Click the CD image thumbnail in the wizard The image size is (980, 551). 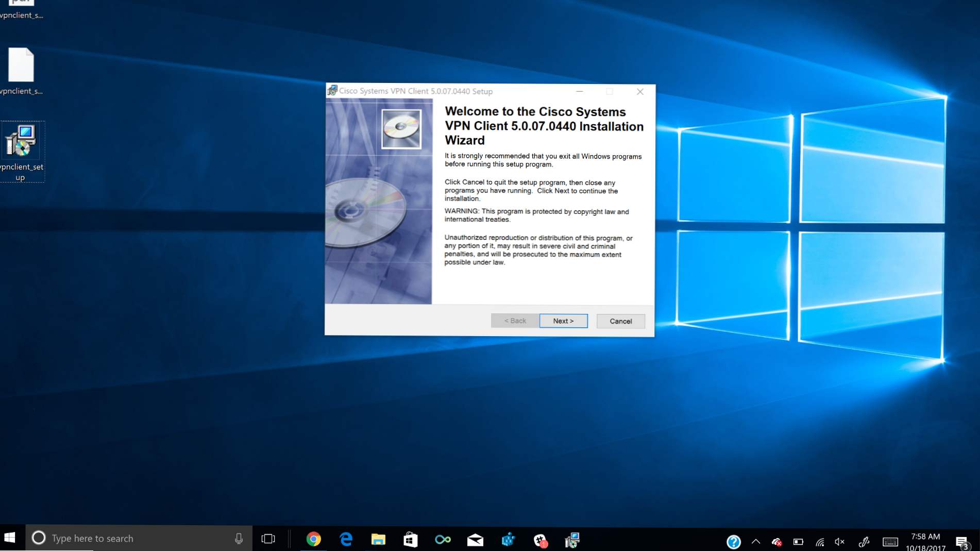pos(401,129)
